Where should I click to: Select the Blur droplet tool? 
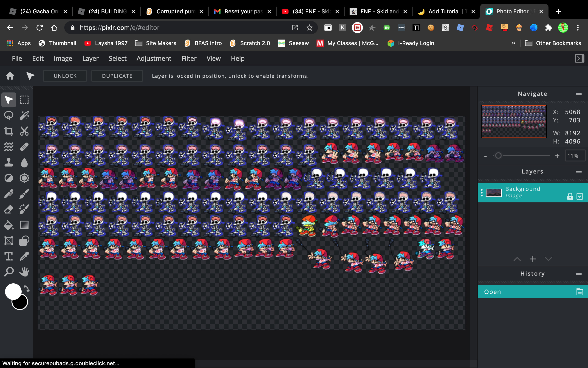(24, 162)
